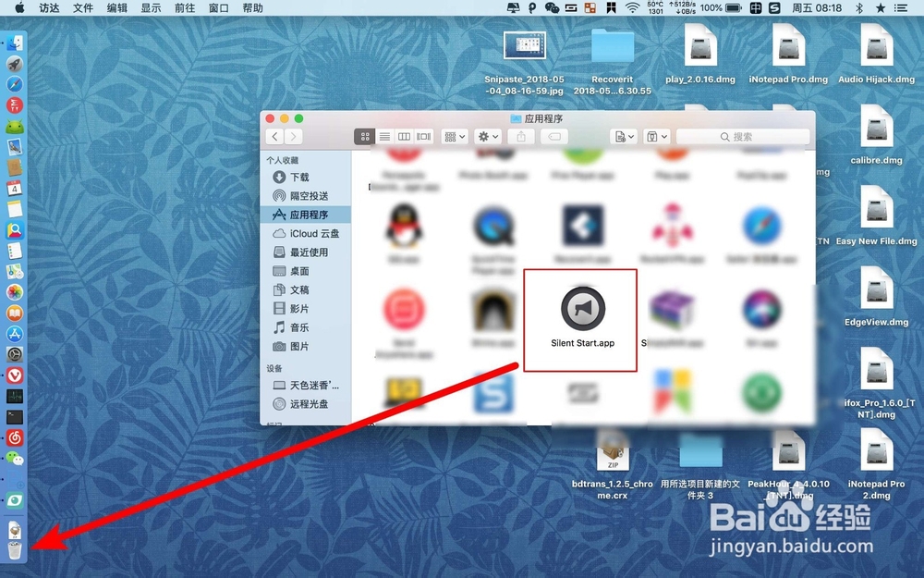Open the item arrangement dropdown
Viewport: 924px width, 578px height.
point(455,137)
